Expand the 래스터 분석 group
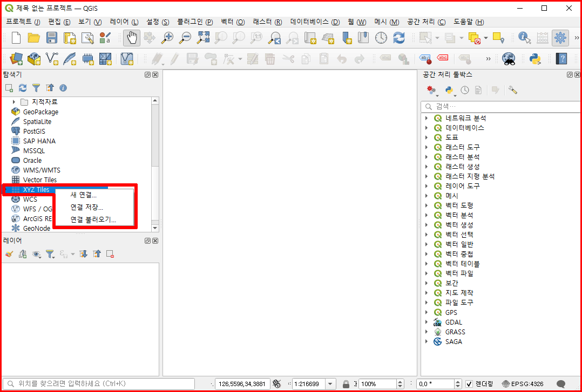 (427, 157)
